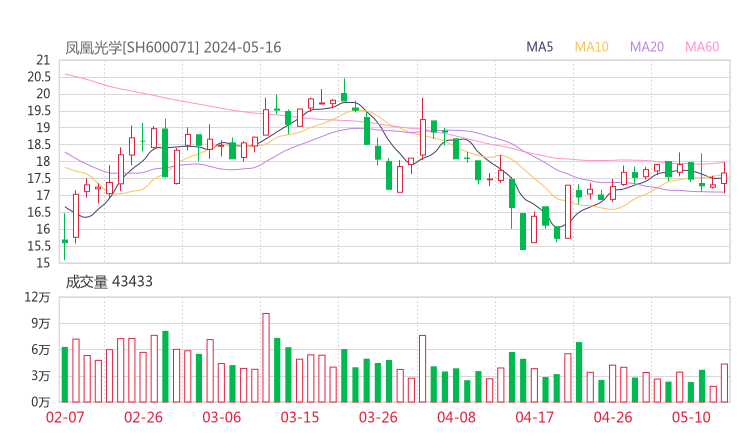Image resolution: width=740 pixels, height=440 pixels.
Task: Click the 3万 volume axis label
Action: pos(41,376)
